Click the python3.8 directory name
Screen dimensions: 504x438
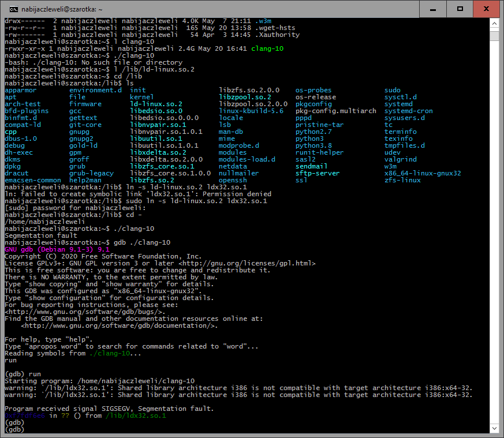(315, 145)
